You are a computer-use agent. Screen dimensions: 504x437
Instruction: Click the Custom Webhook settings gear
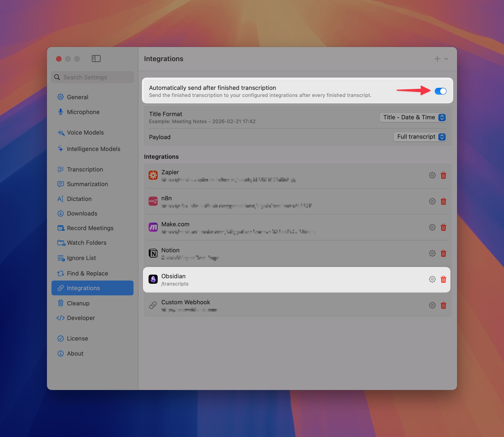[x=432, y=305]
